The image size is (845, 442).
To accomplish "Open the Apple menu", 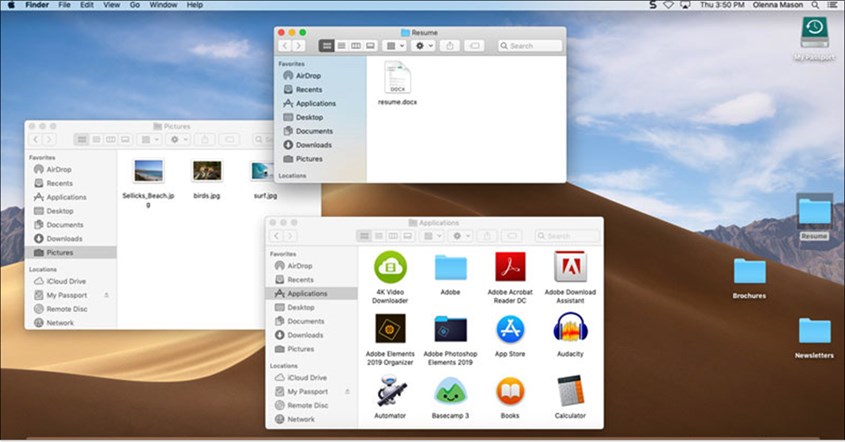I will click(x=11, y=5).
